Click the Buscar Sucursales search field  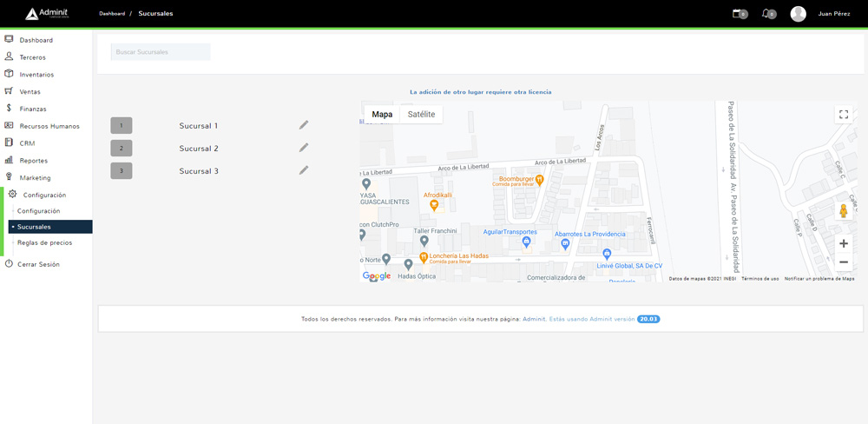point(161,52)
